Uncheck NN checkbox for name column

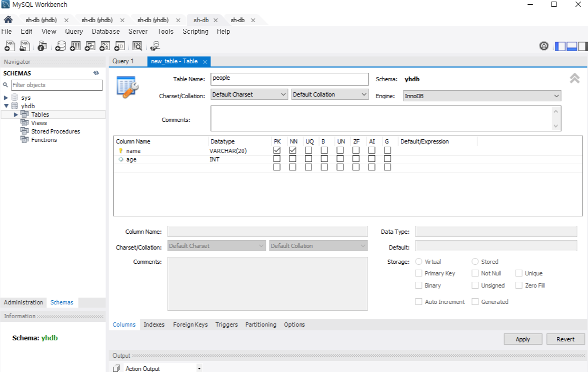[x=293, y=150]
